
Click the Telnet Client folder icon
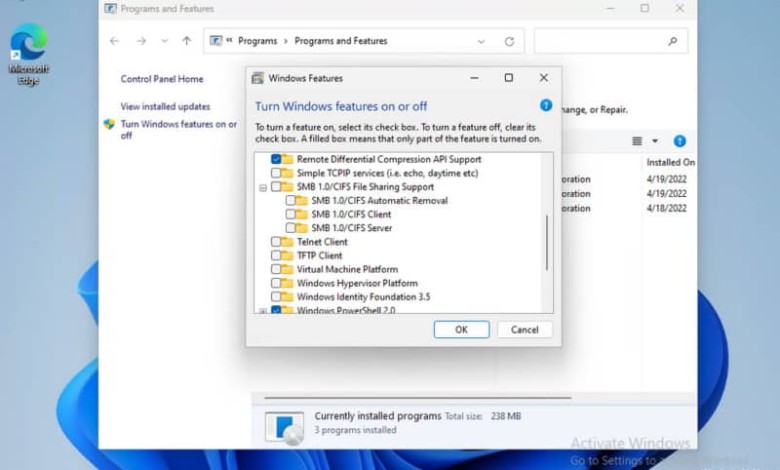[287, 242]
